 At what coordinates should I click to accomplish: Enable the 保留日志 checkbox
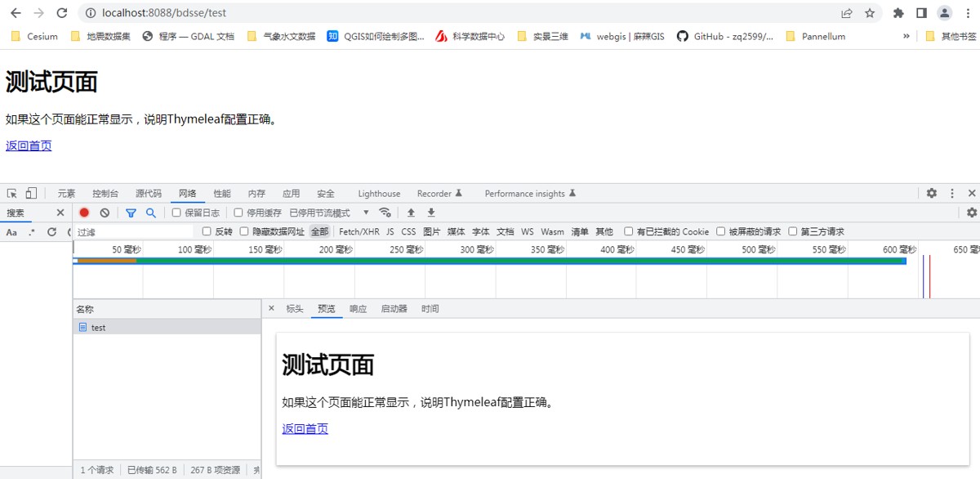[x=176, y=213]
